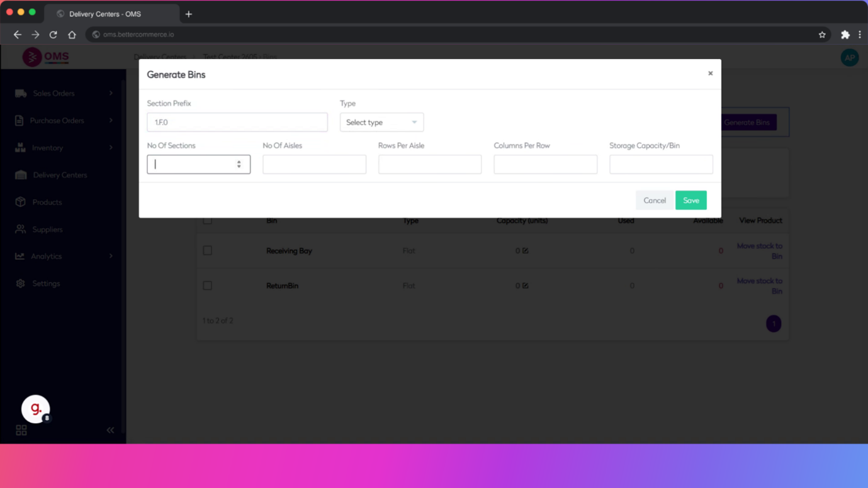Save the generated bins
Image resolution: width=868 pixels, height=488 pixels.
click(x=690, y=200)
